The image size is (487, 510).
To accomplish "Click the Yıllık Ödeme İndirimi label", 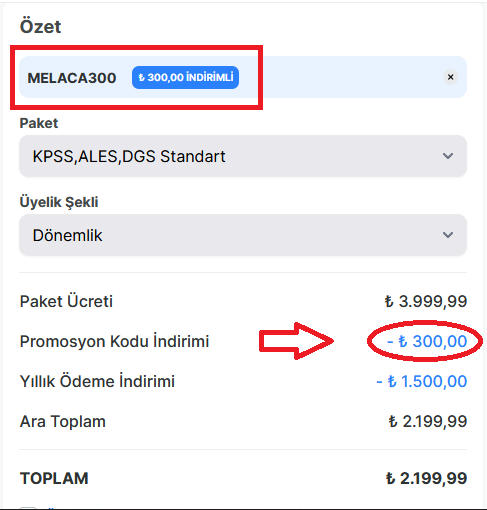I will (97, 381).
